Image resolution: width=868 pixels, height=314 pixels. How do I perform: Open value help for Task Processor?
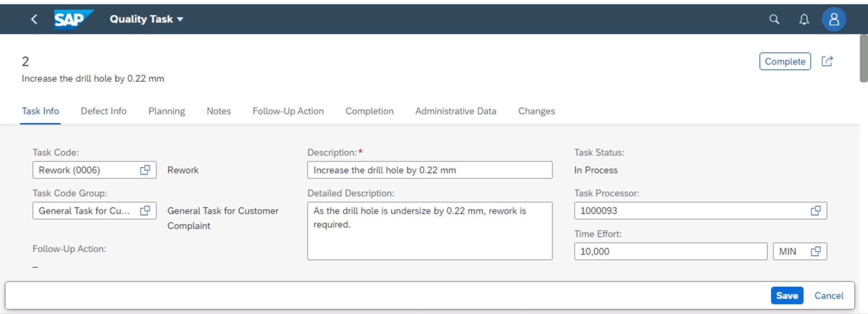[x=816, y=210]
